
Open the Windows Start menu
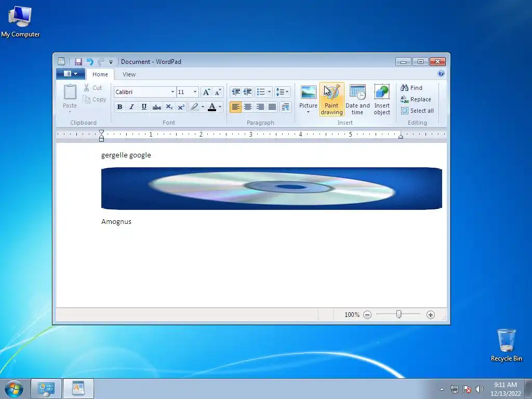tap(14, 389)
